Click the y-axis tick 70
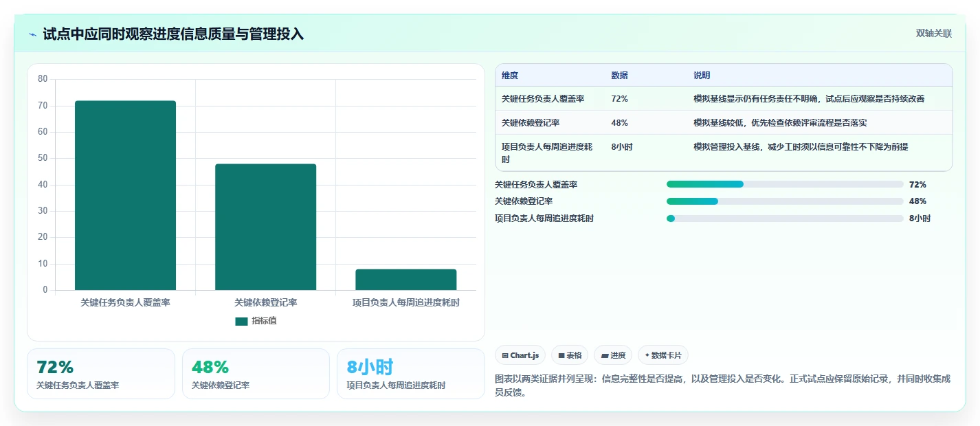 [43, 106]
